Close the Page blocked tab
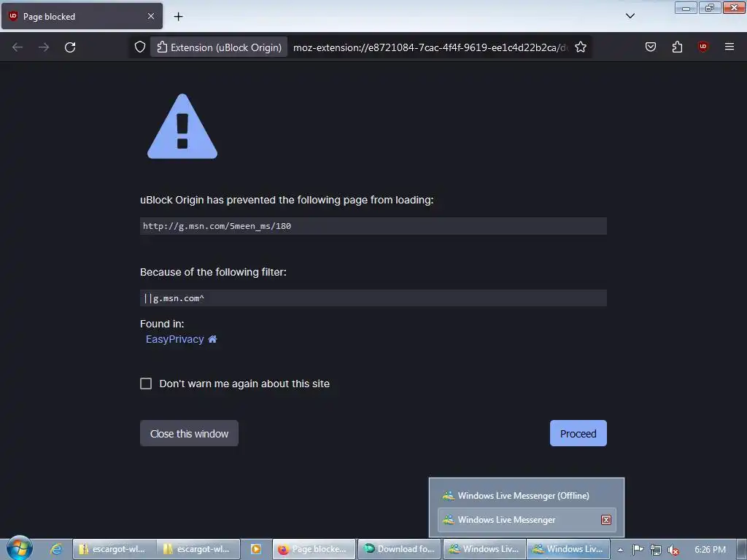747x560 pixels. tap(150, 16)
